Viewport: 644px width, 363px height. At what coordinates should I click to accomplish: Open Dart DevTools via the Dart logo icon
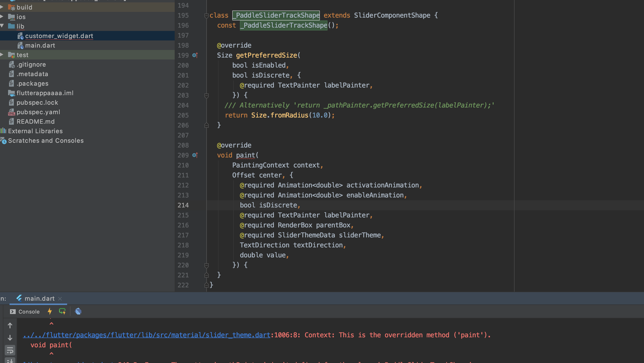click(x=78, y=311)
